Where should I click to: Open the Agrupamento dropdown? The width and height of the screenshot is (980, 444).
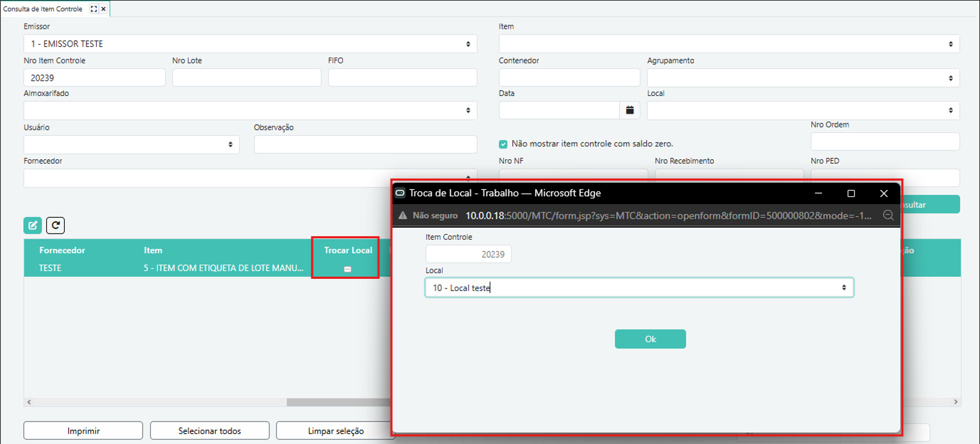click(803, 77)
